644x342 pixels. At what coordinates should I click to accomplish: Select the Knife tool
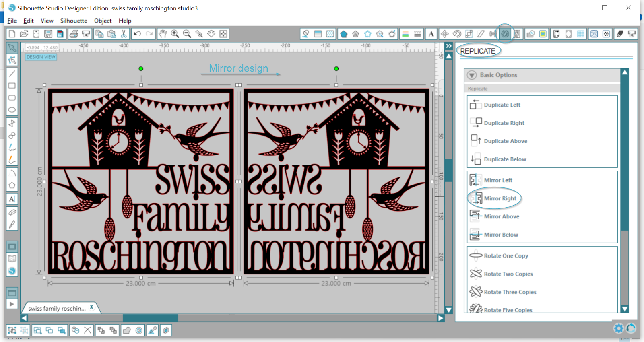pos(12,225)
